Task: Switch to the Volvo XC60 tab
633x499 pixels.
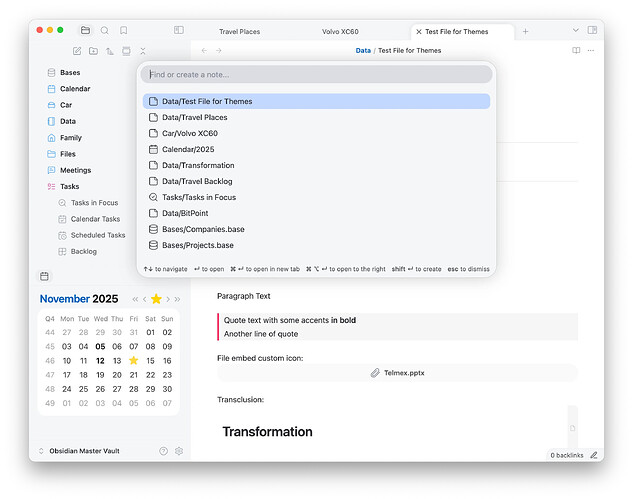Action: coord(344,31)
